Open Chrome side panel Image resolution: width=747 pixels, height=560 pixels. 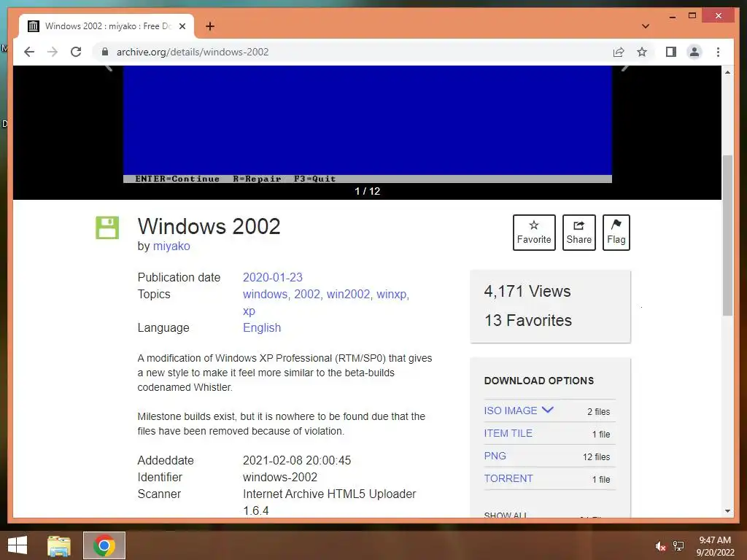click(671, 52)
